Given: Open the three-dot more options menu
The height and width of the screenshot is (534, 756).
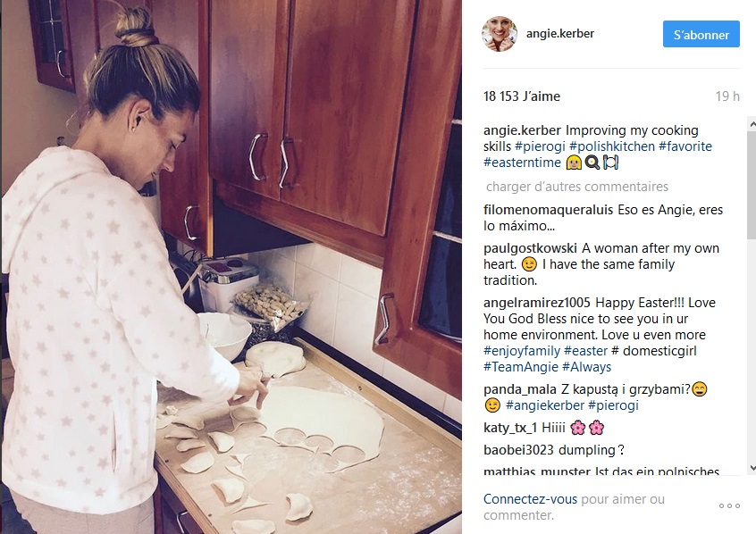Looking at the screenshot, I should (729, 506).
